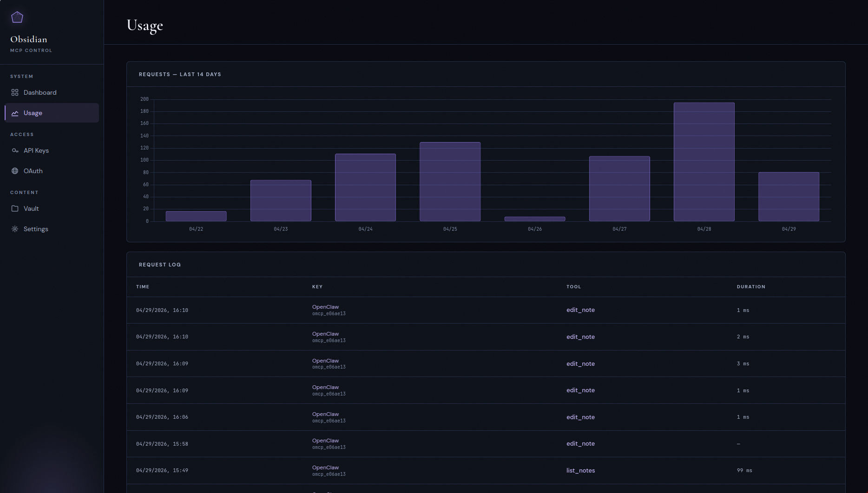Click the "100" y-axis value label
The image size is (868, 493).
pyautogui.click(x=145, y=160)
